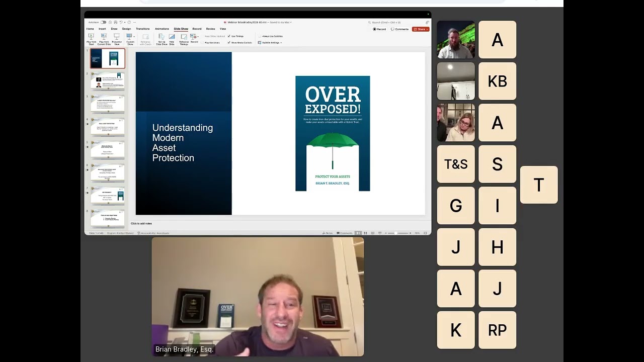Click the redo icon in title bar

pyautogui.click(x=129, y=22)
